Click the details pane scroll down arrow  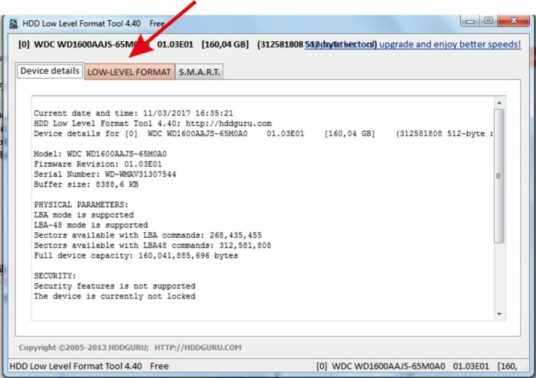tap(499, 314)
